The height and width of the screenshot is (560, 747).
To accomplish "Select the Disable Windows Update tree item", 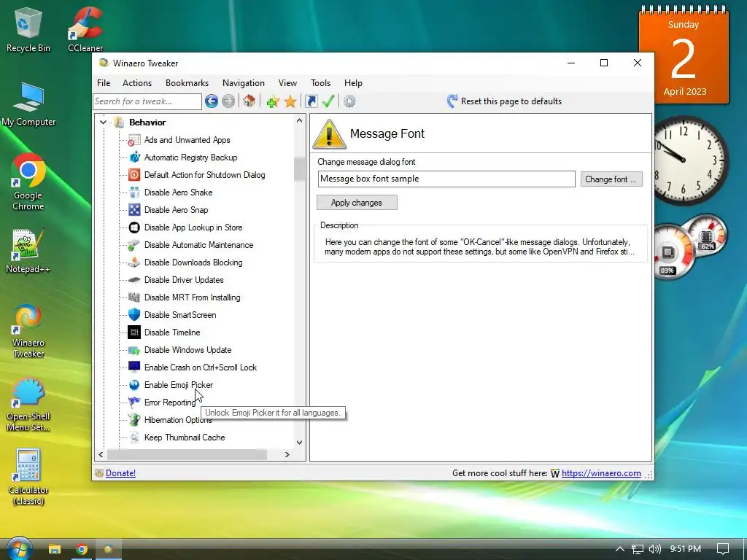I will point(187,350).
